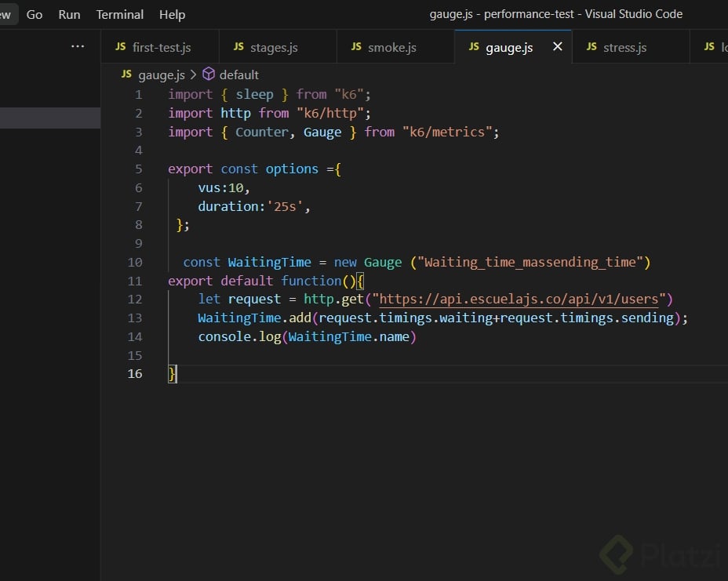Click the JS icon on first-test.js tab
This screenshot has width=728, height=581.
tap(121, 46)
